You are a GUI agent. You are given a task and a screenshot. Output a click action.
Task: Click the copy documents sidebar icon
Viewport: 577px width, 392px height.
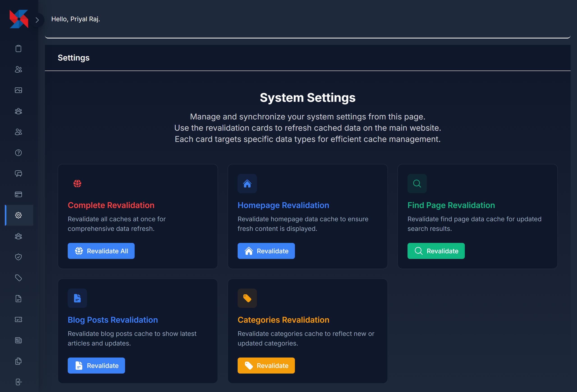point(18,361)
